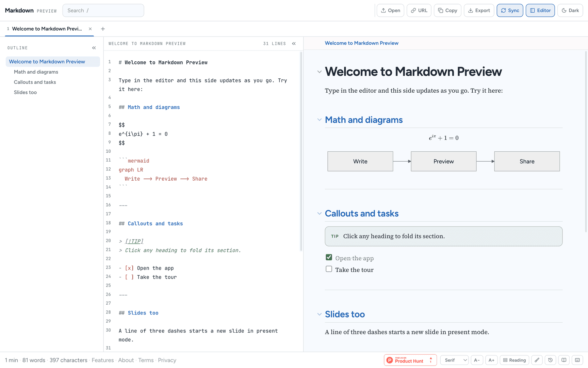This screenshot has width=588, height=368.
Task: Click the Markdown Preview logo
Action: click(x=31, y=11)
